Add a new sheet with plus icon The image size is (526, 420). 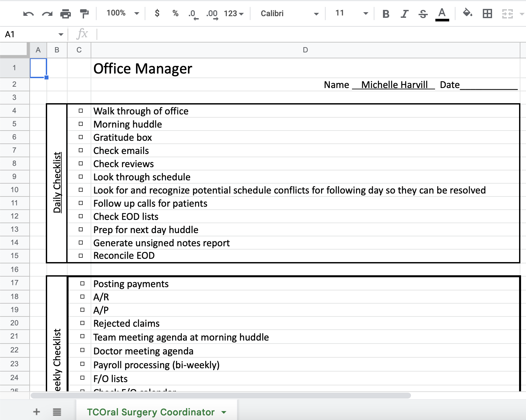point(37,411)
